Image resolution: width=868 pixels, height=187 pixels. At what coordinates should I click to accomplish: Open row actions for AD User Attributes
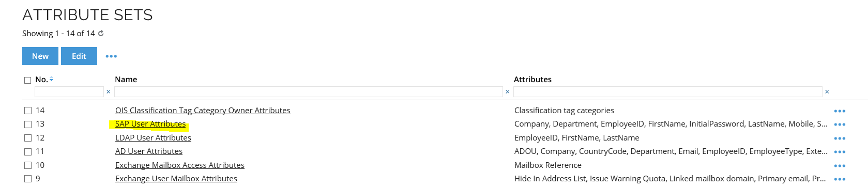(x=840, y=152)
